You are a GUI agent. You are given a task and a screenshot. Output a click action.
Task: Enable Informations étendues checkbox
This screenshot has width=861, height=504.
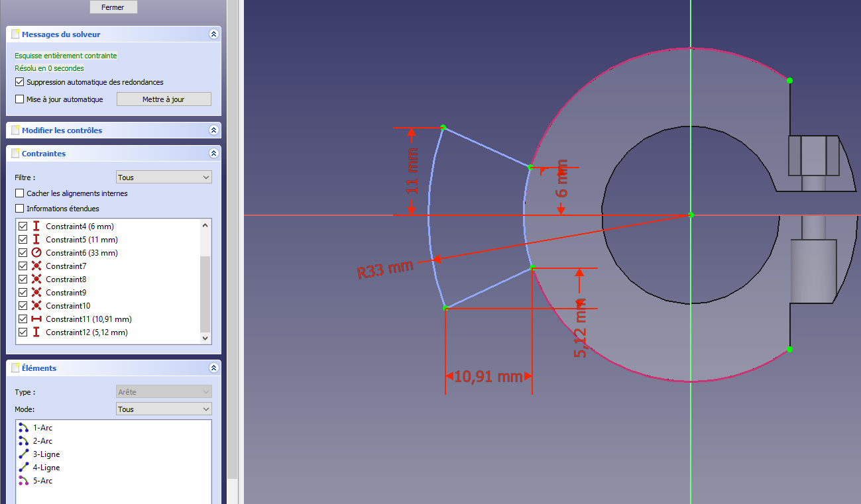pos(19,209)
